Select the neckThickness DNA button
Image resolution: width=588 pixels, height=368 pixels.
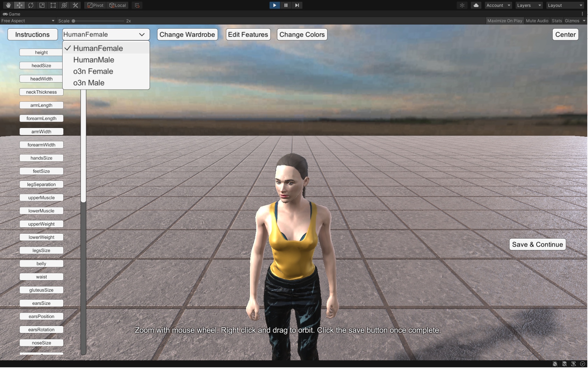pos(41,92)
